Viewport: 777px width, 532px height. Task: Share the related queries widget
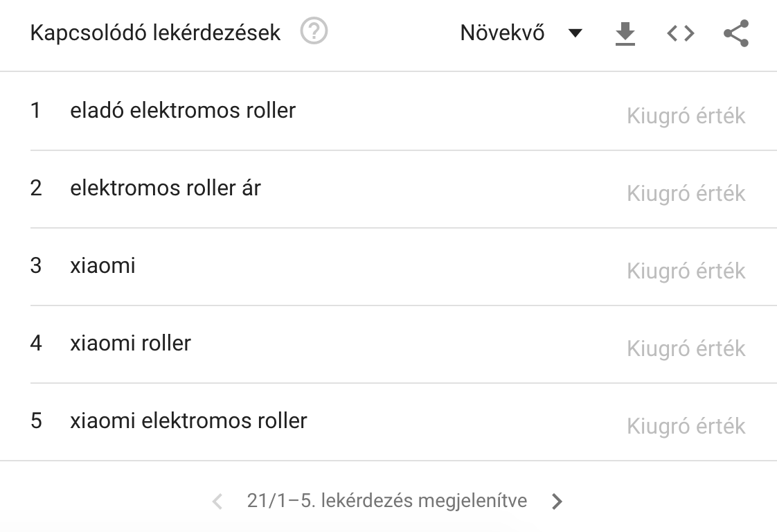(x=735, y=33)
